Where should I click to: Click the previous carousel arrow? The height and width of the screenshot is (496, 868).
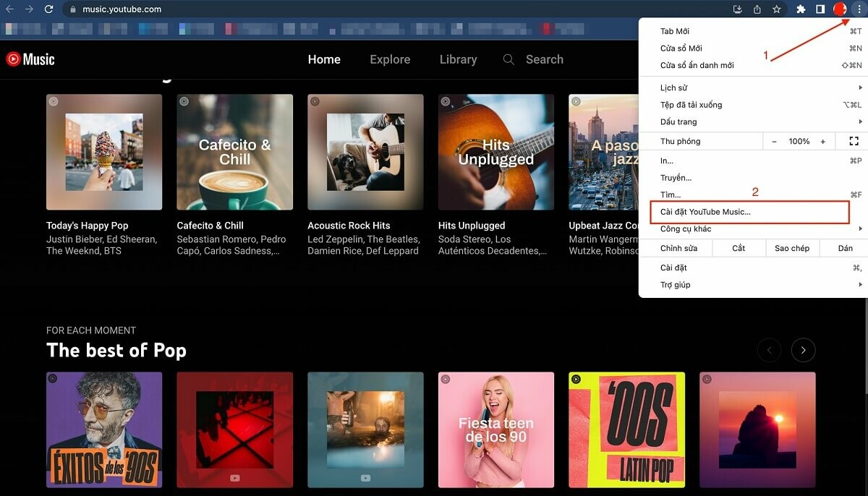770,350
